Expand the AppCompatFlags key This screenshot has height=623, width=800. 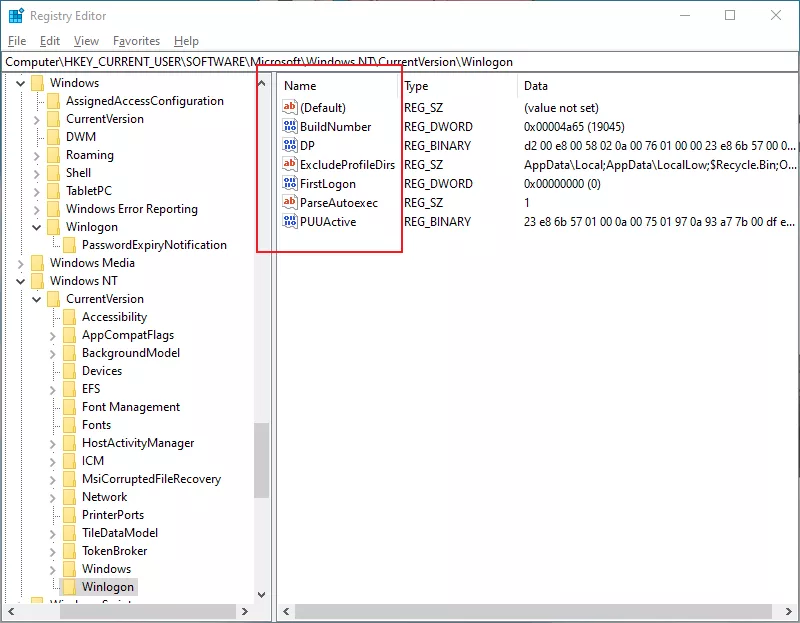coord(53,336)
